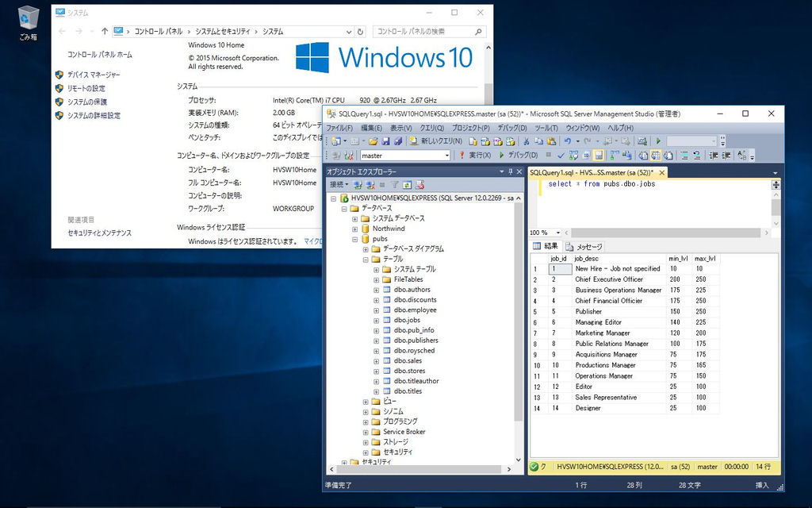Click the Undo arrow icon in SSMS toolbar
812x508 pixels.
(x=567, y=141)
